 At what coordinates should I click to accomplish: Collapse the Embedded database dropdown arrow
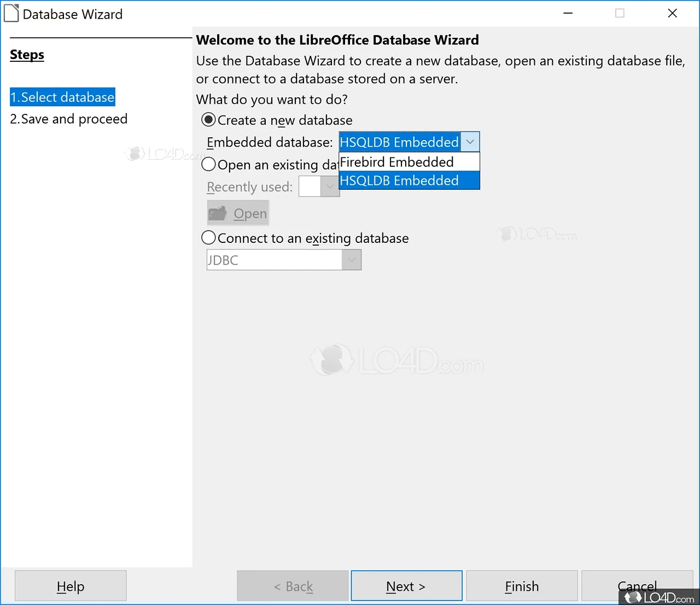(470, 142)
